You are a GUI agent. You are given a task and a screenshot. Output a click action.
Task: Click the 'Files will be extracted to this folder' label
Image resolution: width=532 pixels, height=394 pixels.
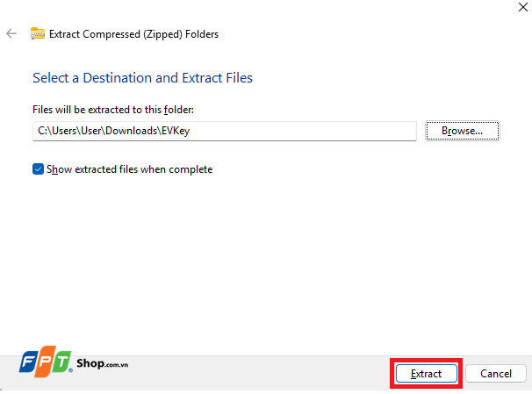[x=113, y=110]
